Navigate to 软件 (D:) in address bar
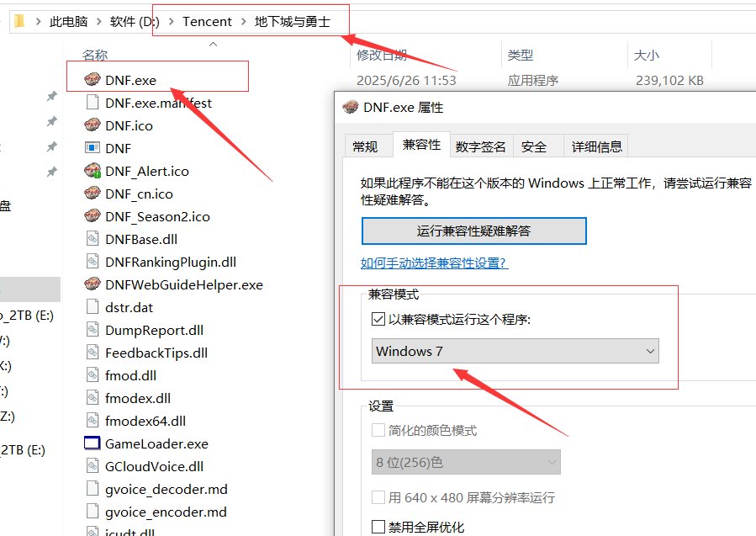The image size is (756, 536). coord(135,22)
